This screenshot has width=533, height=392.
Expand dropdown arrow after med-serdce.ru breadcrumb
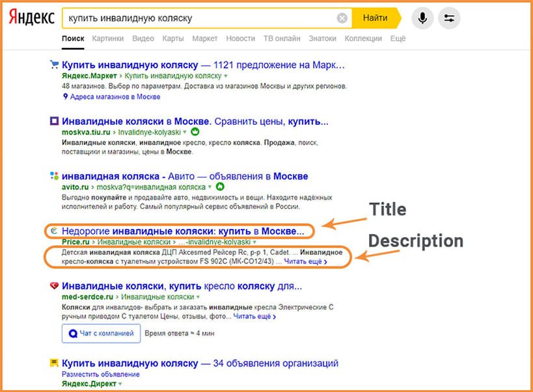coord(198,297)
